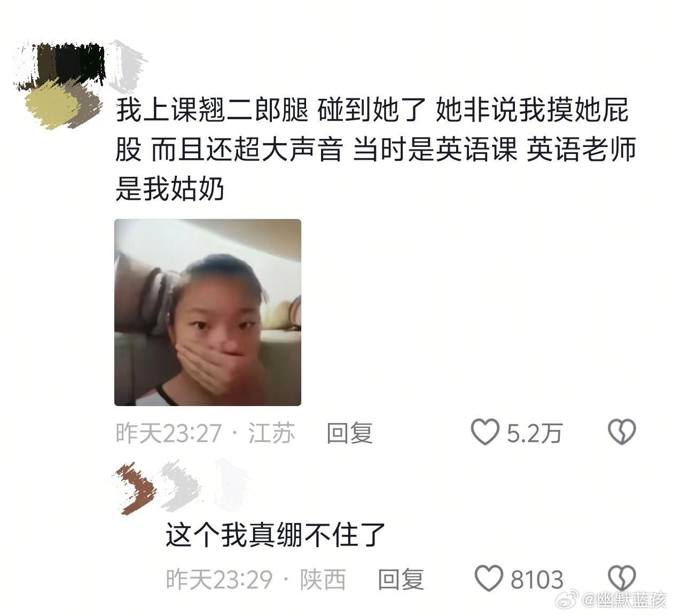This screenshot has height=616, width=673.
Task: Click the 昨天23:29 timestamp
Action: (220, 580)
